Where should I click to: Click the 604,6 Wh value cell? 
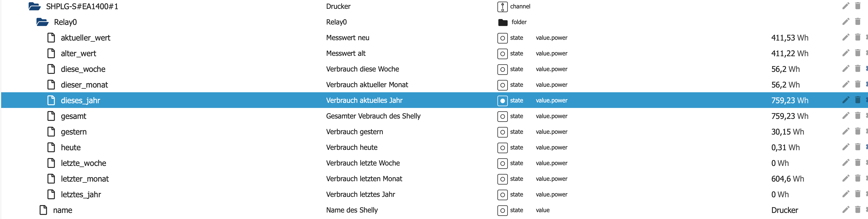click(x=788, y=179)
